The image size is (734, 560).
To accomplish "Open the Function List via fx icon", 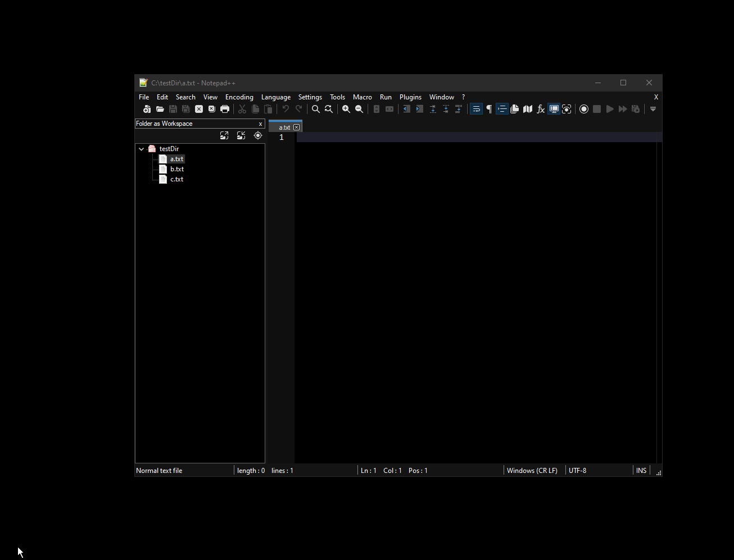I will click(540, 109).
